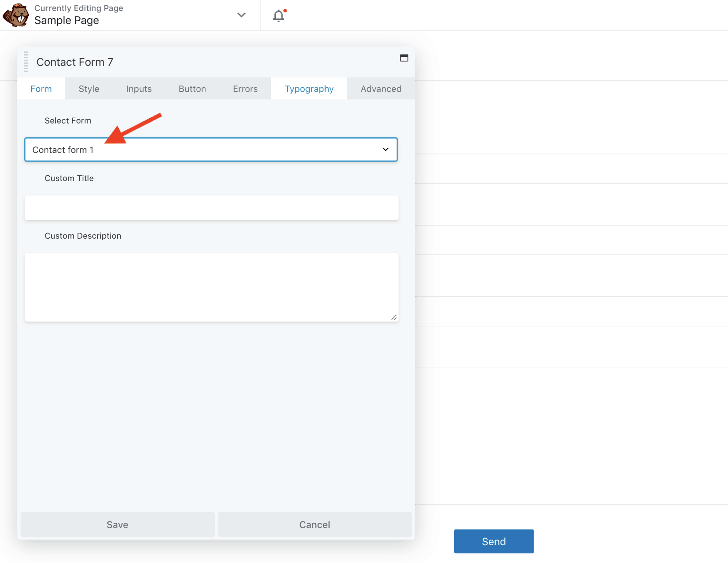Save the Contact Form 7 settings
Viewport: 728px width, 563px height.
[x=118, y=524]
